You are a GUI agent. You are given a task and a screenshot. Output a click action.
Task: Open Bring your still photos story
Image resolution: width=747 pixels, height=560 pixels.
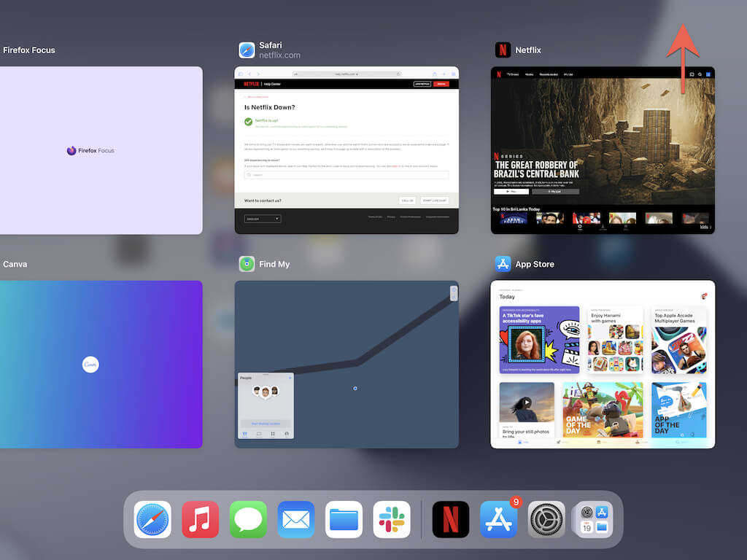[x=527, y=410]
